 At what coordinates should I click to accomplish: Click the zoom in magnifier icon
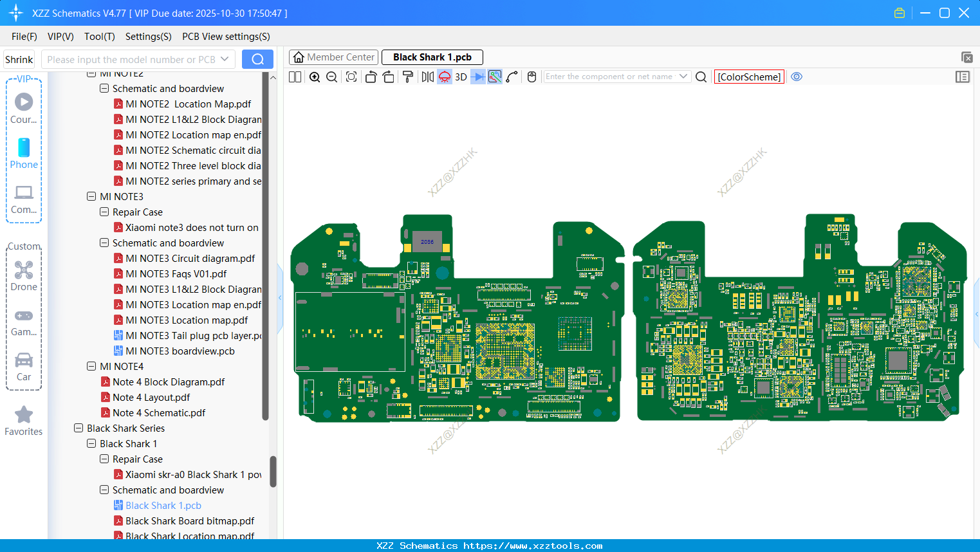[315, 77]
